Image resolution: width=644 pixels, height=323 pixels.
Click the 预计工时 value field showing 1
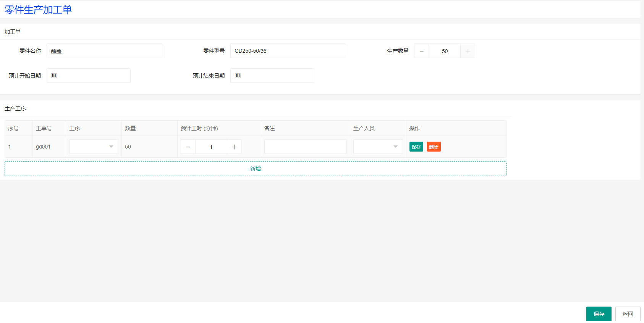(211, 147)
